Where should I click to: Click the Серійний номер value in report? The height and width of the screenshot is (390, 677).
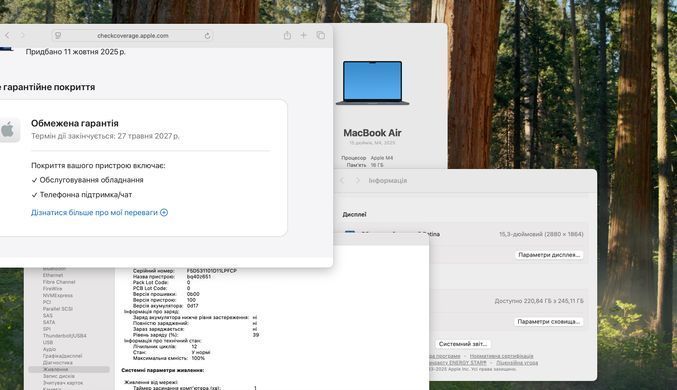pyautogui.click(x=212, y=271)
